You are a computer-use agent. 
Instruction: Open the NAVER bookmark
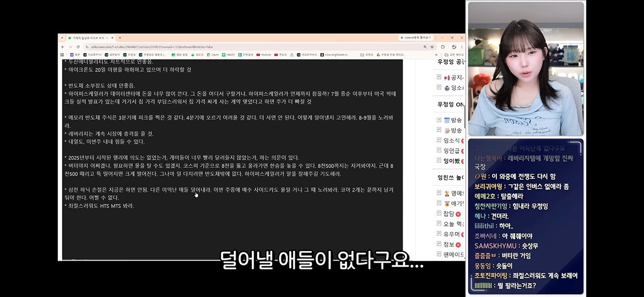(228, 55)
